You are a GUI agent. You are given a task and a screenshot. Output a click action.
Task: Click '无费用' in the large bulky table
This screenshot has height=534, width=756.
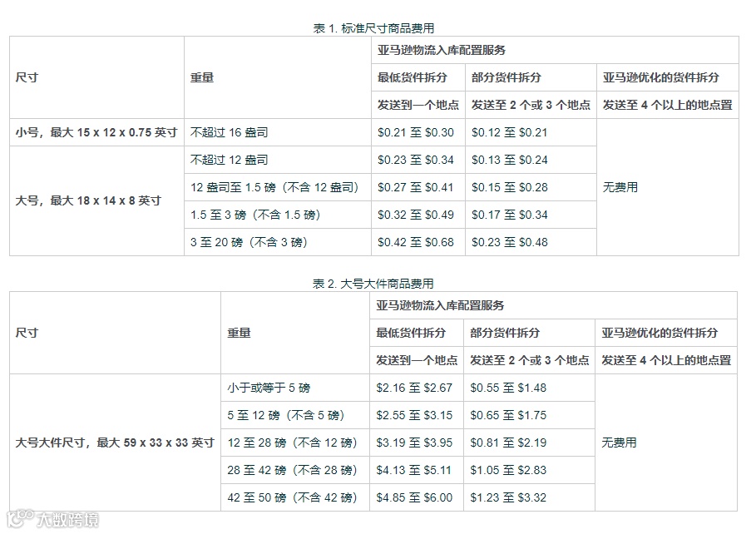tap(619, 443)
